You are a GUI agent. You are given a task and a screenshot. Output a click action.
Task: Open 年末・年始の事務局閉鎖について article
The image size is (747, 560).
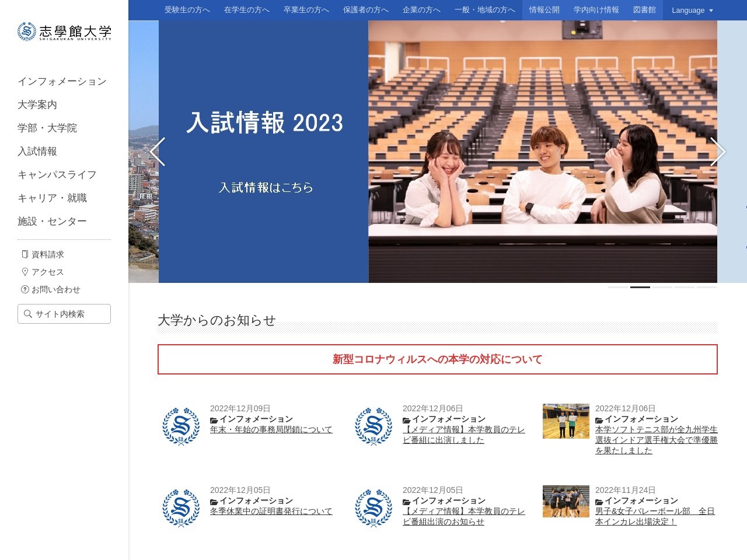(271, 429)
